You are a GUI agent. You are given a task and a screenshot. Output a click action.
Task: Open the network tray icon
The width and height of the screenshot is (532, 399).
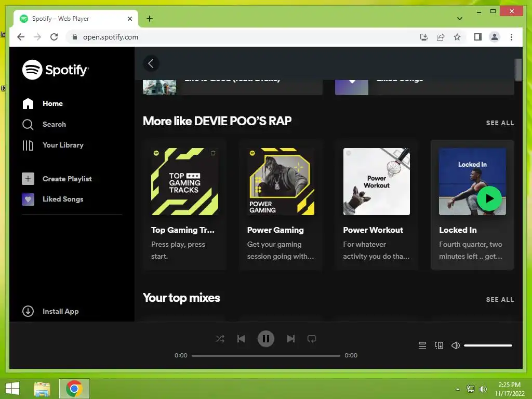471,389
